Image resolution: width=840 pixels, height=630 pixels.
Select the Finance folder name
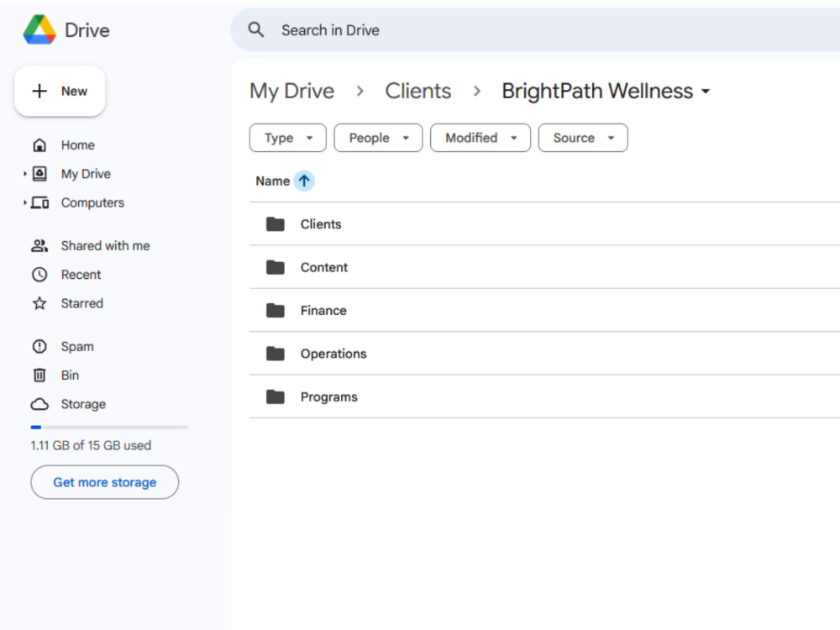coord(323,310)
